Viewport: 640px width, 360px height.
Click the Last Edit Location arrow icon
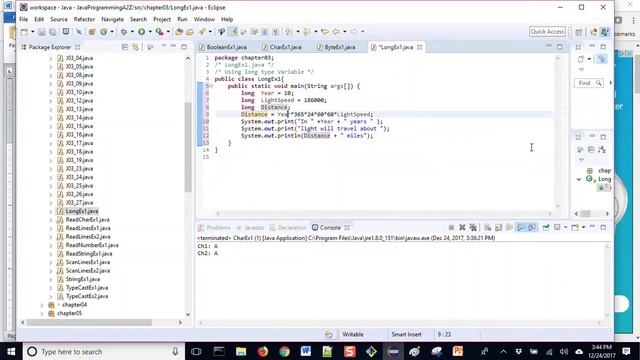click(325, 32)
